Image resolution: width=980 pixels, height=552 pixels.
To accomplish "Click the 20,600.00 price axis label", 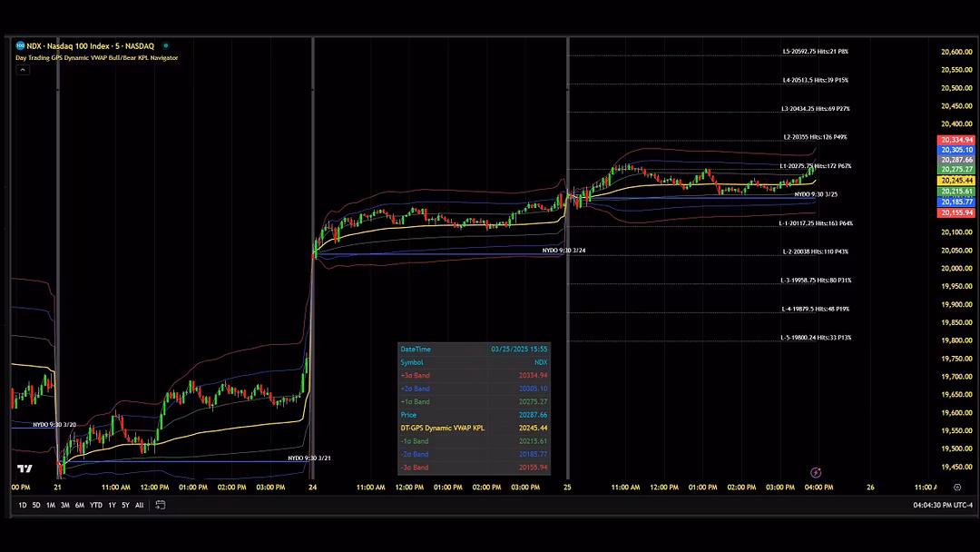I will (956, 52).
